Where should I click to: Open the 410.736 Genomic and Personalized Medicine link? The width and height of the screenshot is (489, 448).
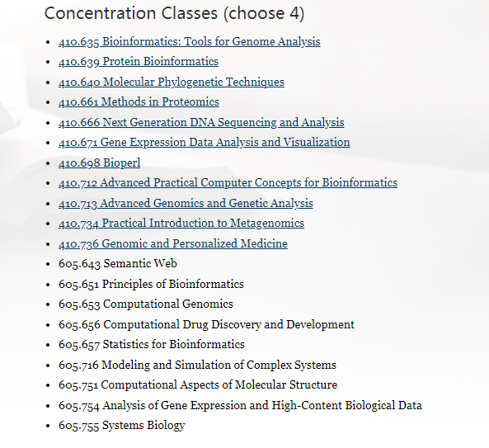coord(173,243)
